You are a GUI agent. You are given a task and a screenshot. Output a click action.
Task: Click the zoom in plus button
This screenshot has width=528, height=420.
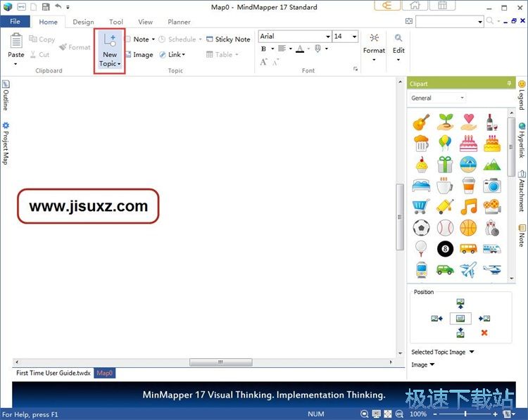point(495,414)
